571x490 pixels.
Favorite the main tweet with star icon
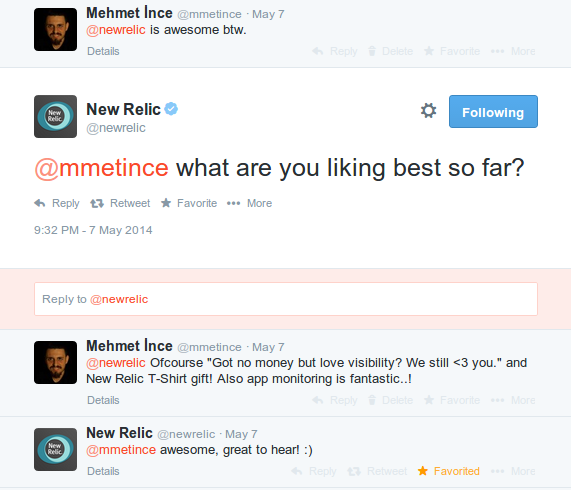click(x=189, y=203)
